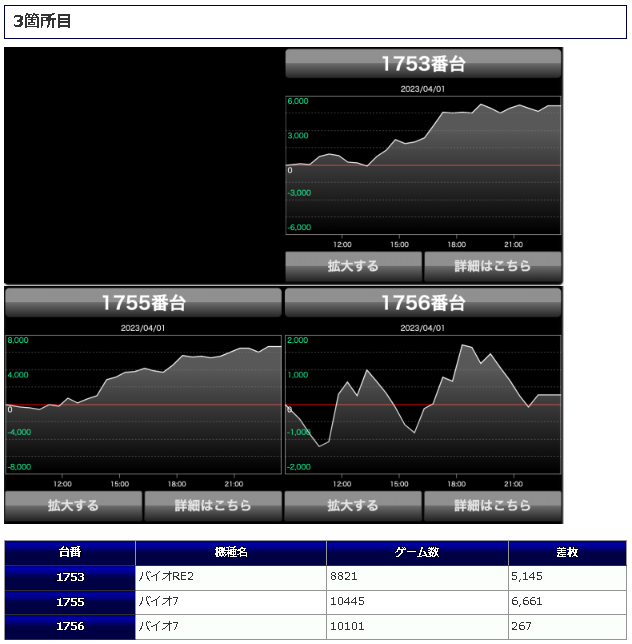Click the 8,000 axis label on 1755 graph
This screenshot has width=632, height=644.
(18, 340)
